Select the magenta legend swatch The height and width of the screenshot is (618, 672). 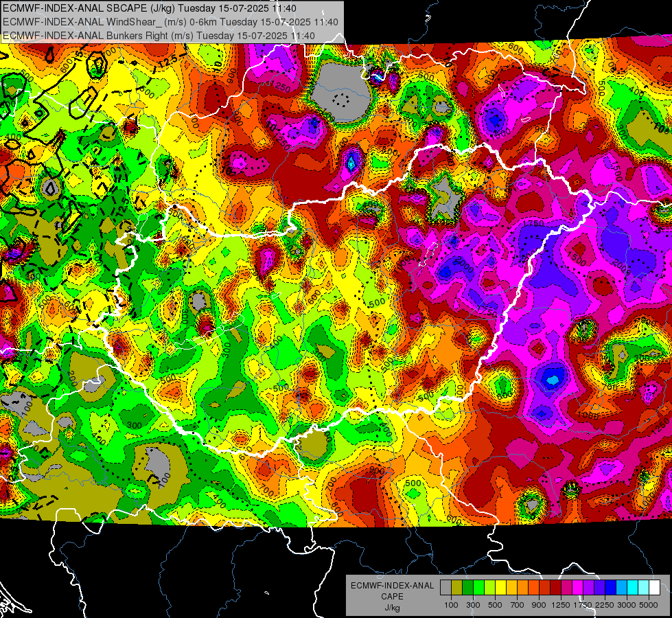(577, 587)
